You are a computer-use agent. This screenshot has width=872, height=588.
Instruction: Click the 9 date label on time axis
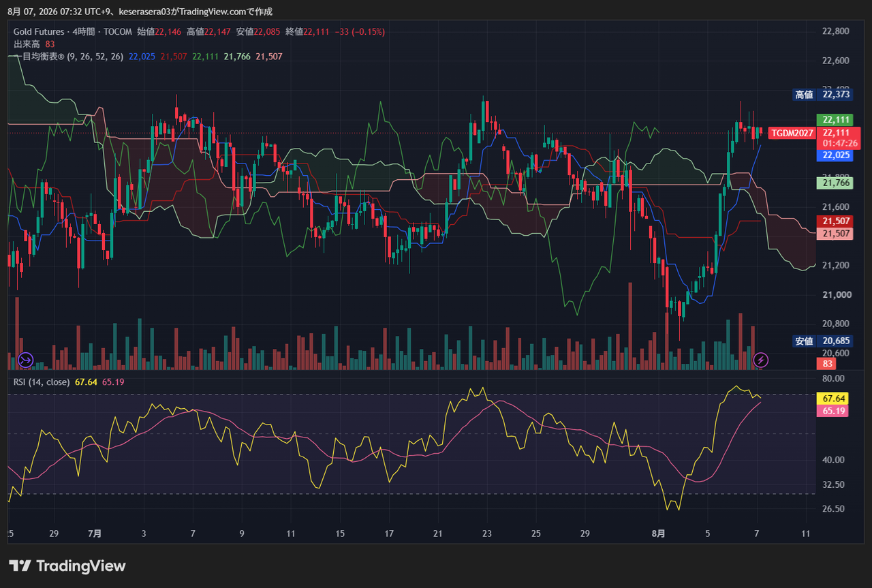[x=242, y=533]
